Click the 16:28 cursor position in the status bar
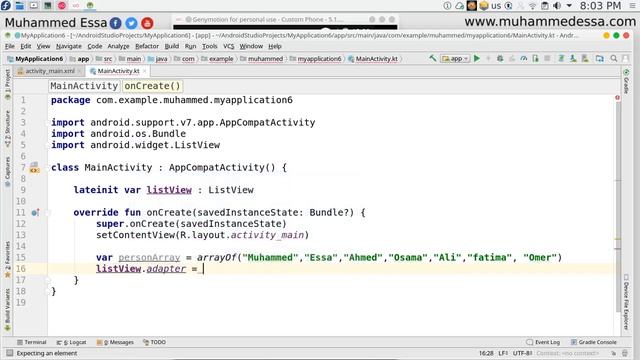This screenshot has width=640, height=360. tap(486, 353)
